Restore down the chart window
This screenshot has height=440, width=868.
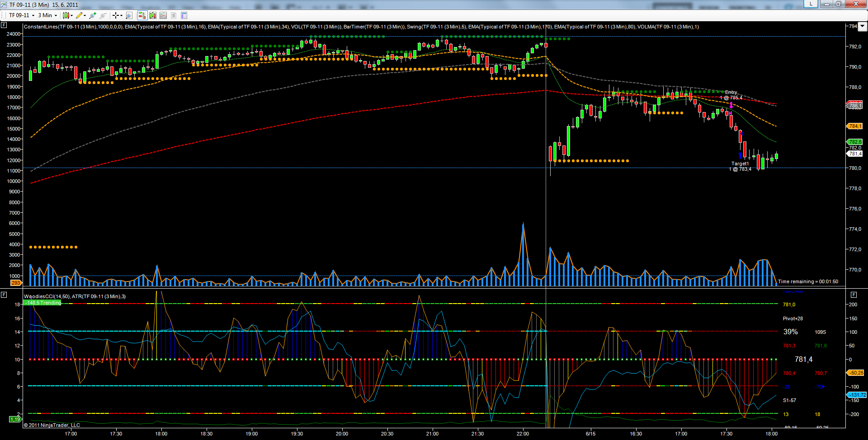[x=838, y=4]
